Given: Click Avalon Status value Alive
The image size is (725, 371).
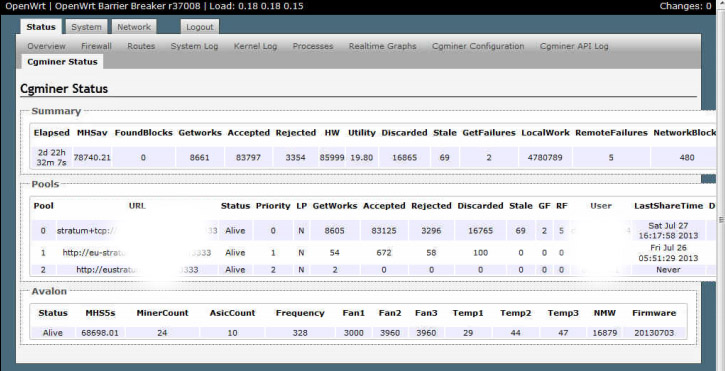Looking at the screenshot, I should click(x=52, y=333).
